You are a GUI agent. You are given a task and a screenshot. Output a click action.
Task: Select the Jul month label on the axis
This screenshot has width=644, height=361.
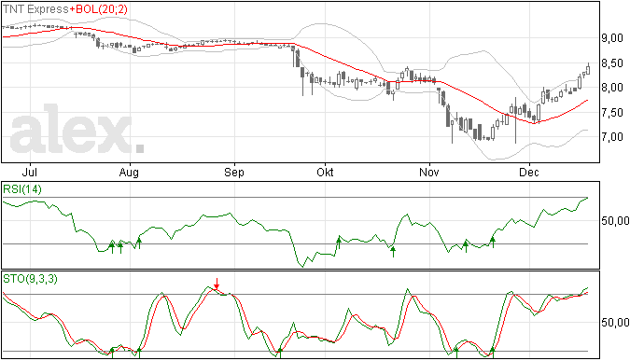pyautogui.click(x=31, y=172)
